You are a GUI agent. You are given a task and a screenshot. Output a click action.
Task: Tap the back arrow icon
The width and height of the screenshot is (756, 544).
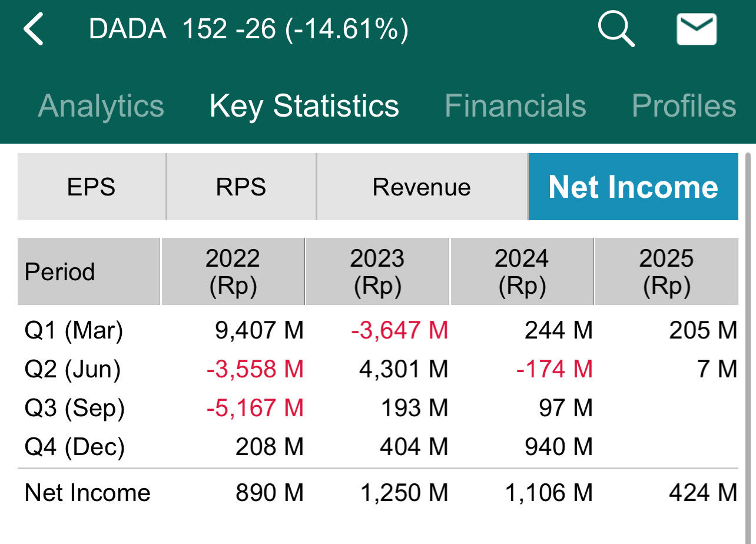34,29
